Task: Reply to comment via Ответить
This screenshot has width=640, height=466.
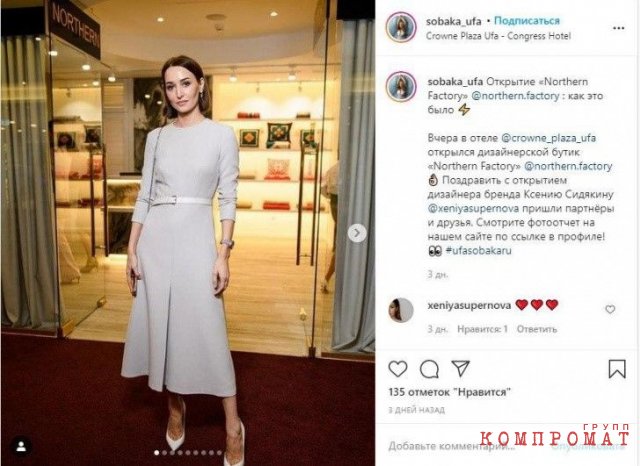Action: pos(537,329)
